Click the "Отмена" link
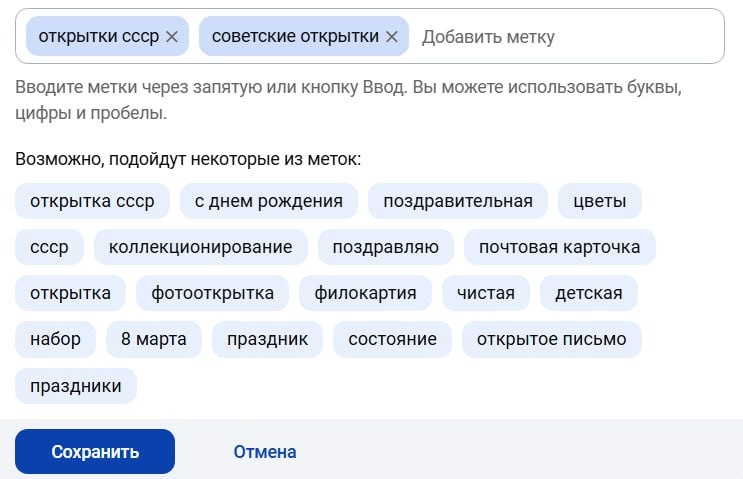The height and width of the screenshot is (479, 743). [x=265, y=452]
